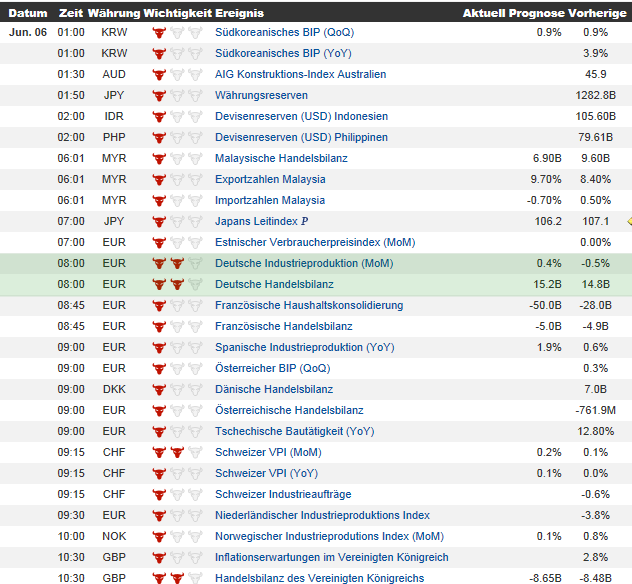Open Schweizer VPI (YoY) link

(x=267, y=473)
